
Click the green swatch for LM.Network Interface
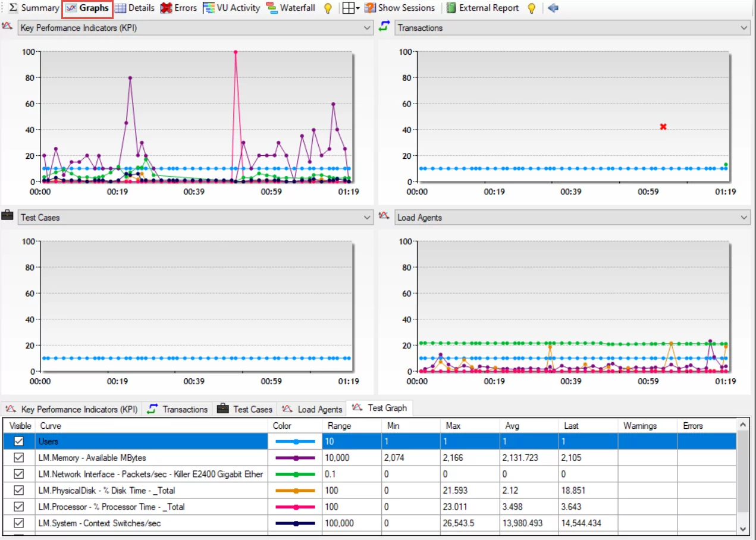pos(296,474)
